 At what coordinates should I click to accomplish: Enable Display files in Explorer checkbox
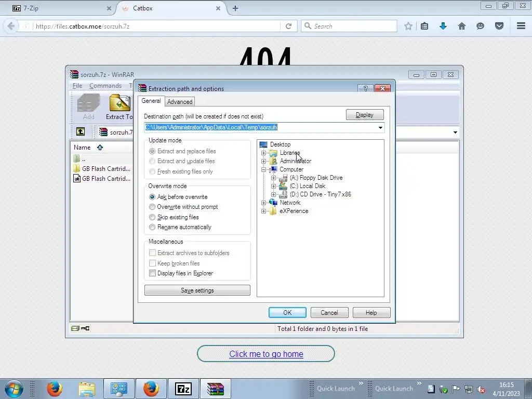(x=153, y=273)
